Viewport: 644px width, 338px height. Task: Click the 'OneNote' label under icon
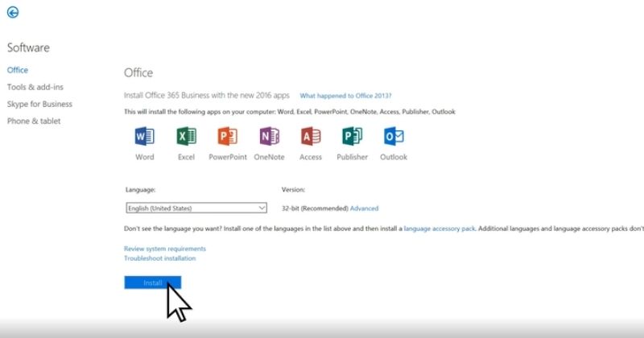point(269,157)
